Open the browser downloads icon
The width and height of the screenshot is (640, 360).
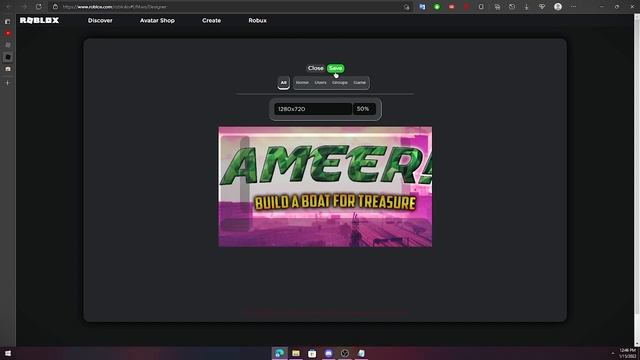(527, 7)
